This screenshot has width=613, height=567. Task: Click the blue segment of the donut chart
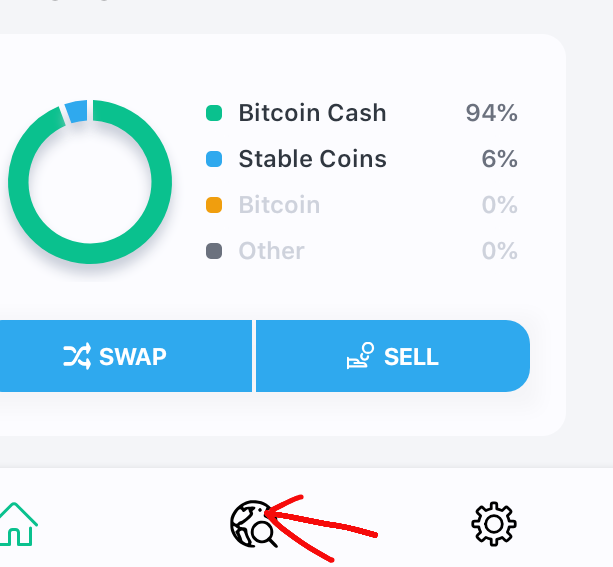click(x=77, y=111)
